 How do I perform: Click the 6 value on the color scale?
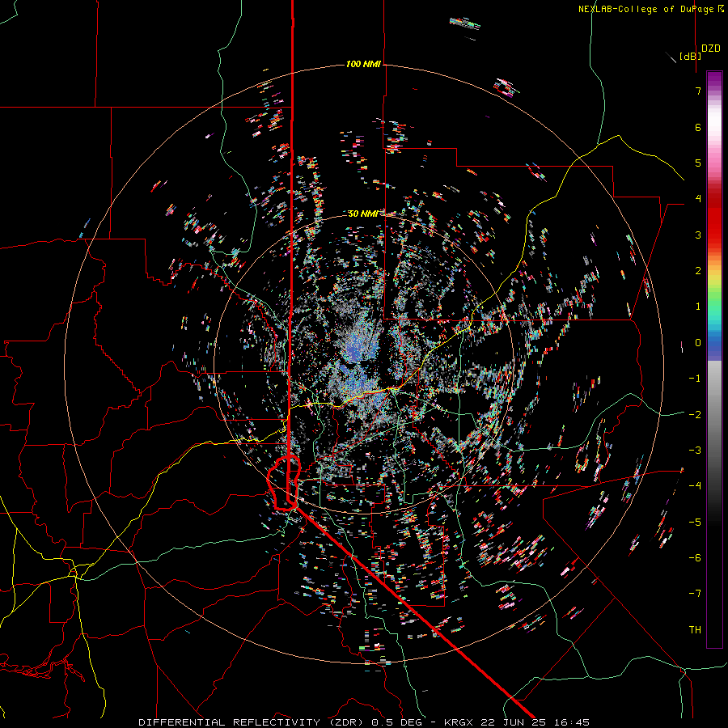(698, 127)
